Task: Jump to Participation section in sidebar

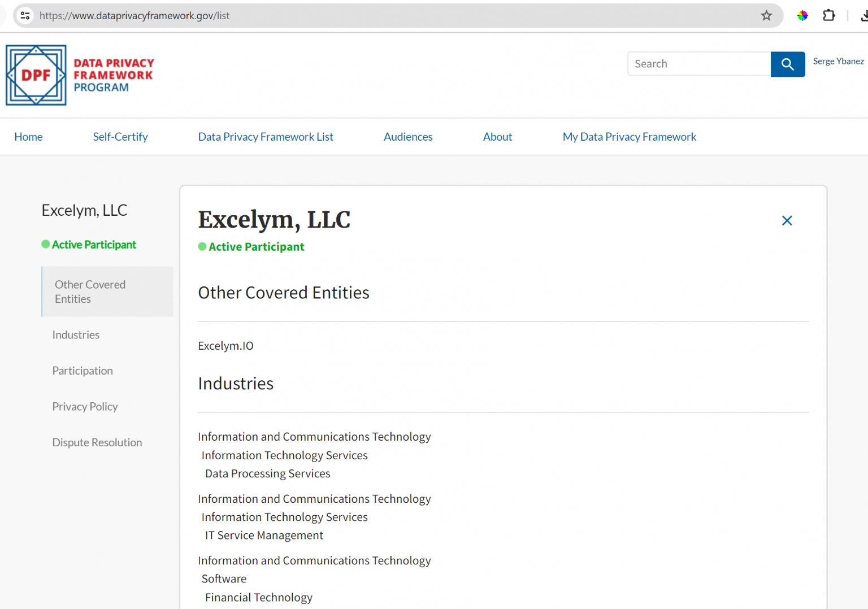Action: click(83, 371)
